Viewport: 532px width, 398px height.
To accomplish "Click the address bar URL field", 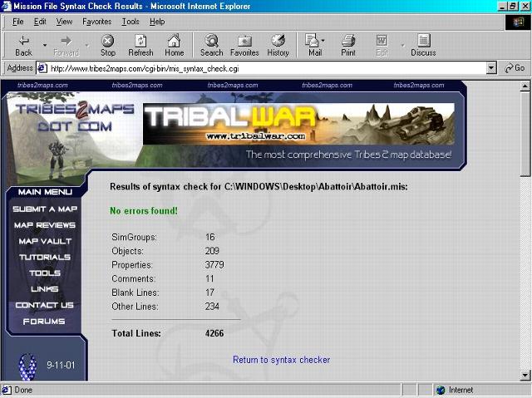I will 266,68.
